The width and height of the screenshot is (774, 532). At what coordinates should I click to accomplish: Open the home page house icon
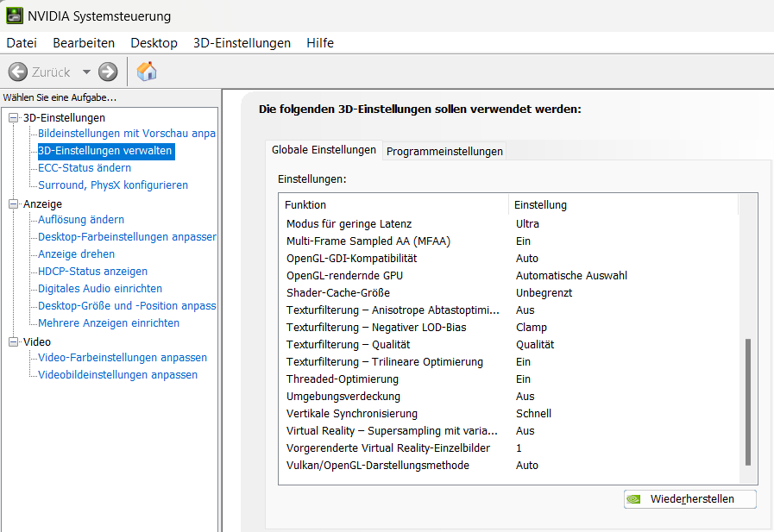coord(147,72)
